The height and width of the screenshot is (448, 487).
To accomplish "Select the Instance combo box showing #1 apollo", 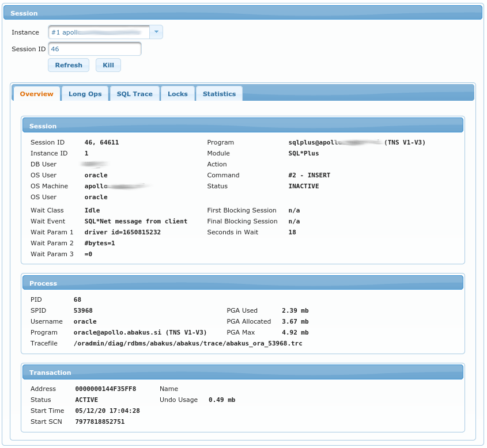I will 105,32.
